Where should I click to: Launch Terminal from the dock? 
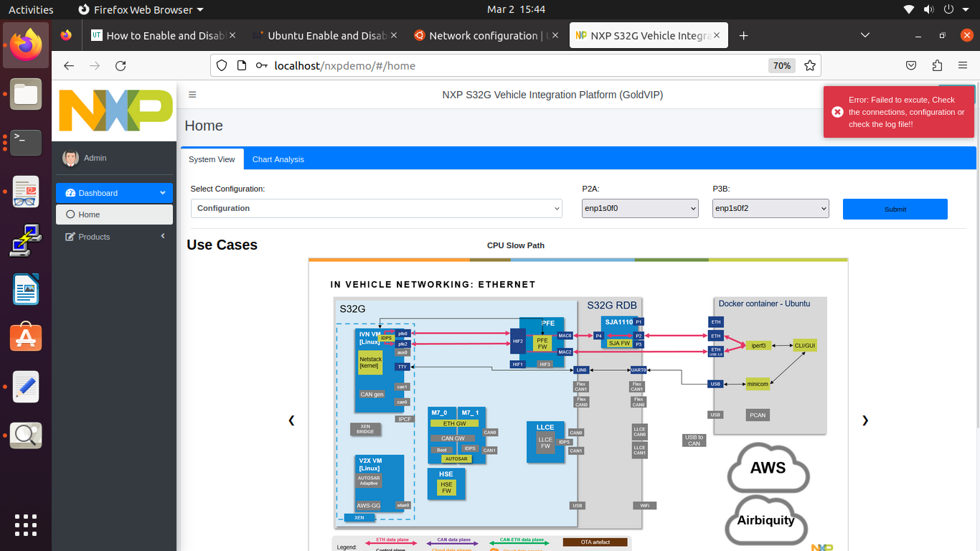point(26,143)
